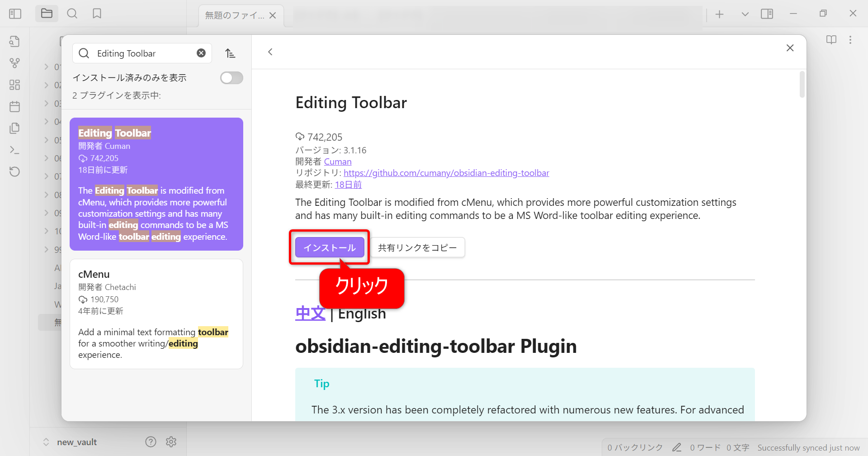Click the バージョン: 3.1.16 text
868x456 pixels.
click(x=331, y=150)
